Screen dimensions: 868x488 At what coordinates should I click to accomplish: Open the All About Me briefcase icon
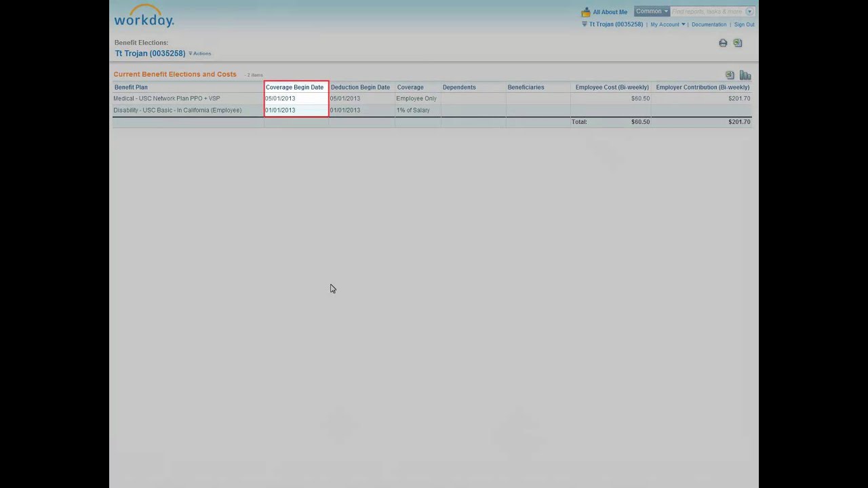click(x=586, y=12)
